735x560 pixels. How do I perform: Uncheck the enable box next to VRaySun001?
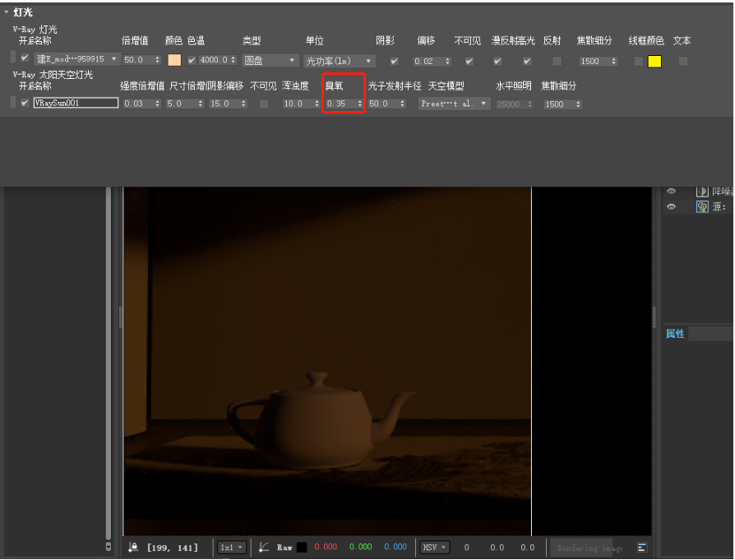[x=25, y=104]
